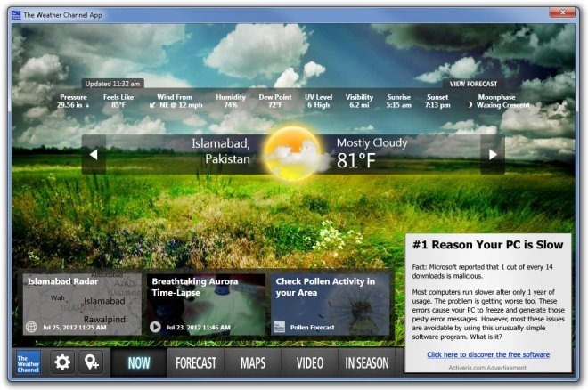Click the 'Activeris.com Advertisement' text
The height and width of the screenshot is (390, 588).
click(487, 368)
